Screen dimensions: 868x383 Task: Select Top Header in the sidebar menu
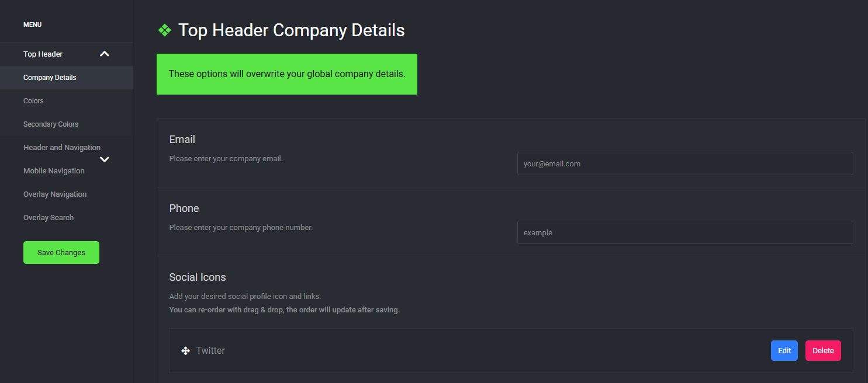43,54
